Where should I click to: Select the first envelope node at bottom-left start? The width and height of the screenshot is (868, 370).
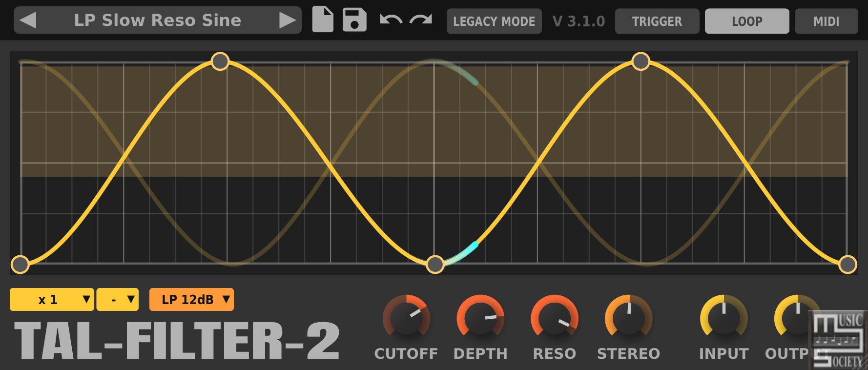click(20, 265)
